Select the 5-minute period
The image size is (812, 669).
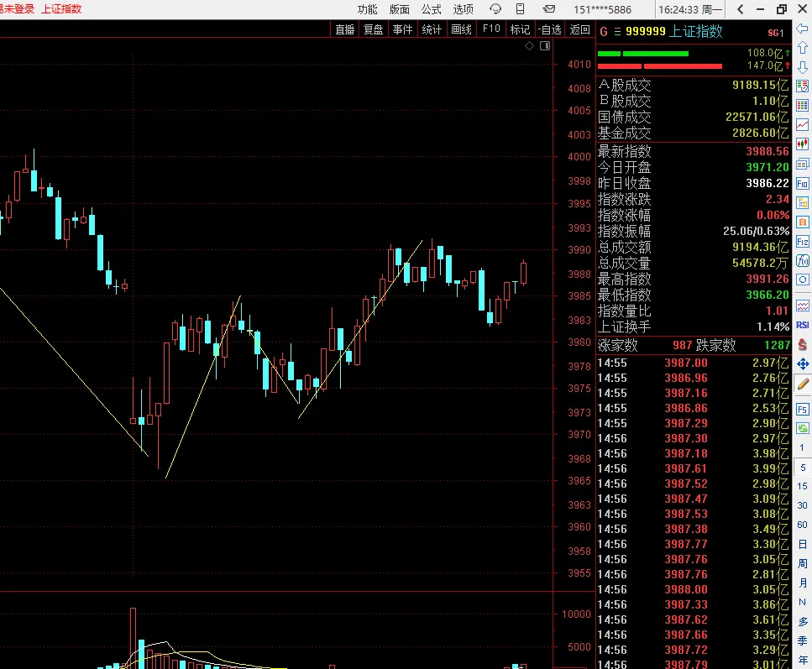click(802, 467)
